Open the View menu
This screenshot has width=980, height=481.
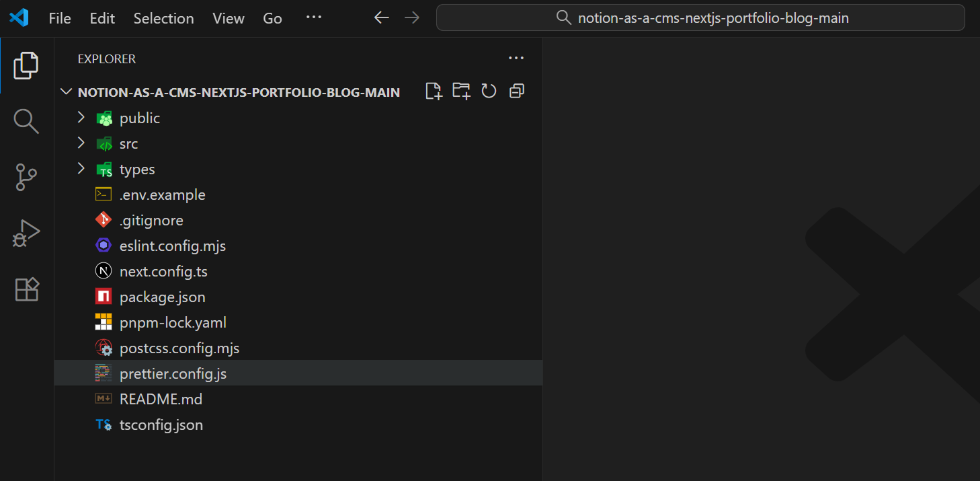tap(229, 19)
